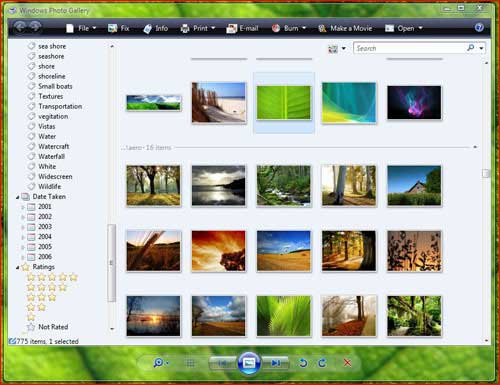
Task: Expand the thumbnail view options dropdown
Action: 344,49
